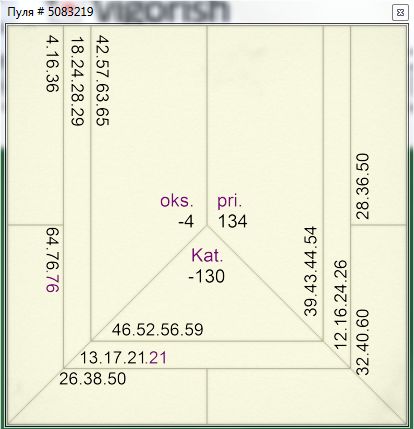
Task: Click the vertical 4.16.36 entry
Action: (x=52, y=63)
